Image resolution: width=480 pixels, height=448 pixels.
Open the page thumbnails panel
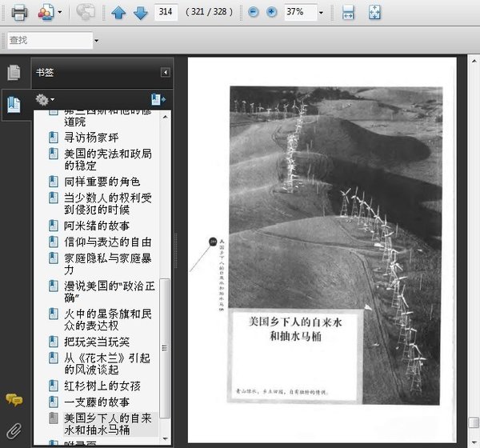[x=14, y=73]
